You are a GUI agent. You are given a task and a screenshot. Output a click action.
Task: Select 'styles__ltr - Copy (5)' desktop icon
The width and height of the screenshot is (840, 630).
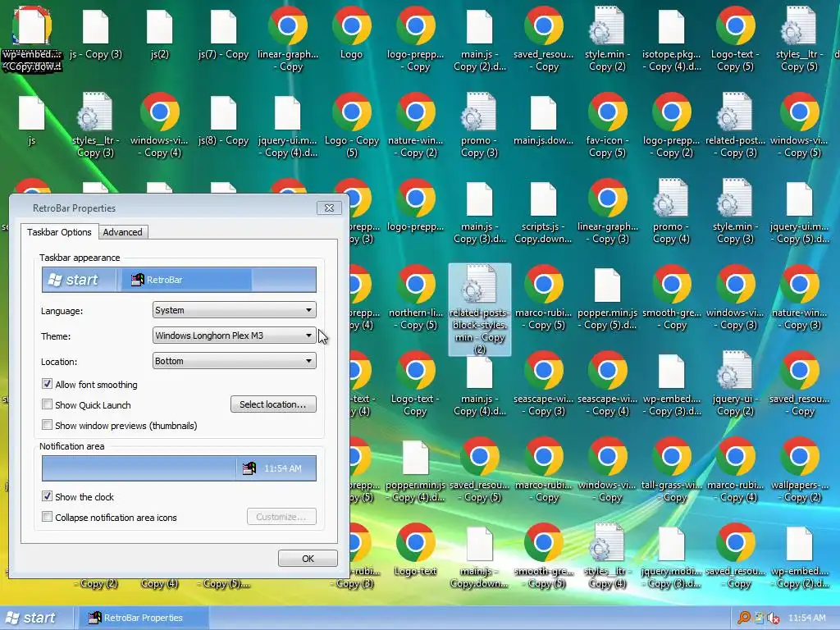pyautogui.click(x=799, y=25)
